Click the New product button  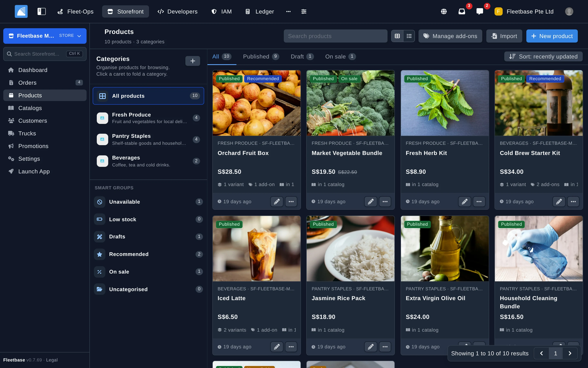[x=552, y=36]
